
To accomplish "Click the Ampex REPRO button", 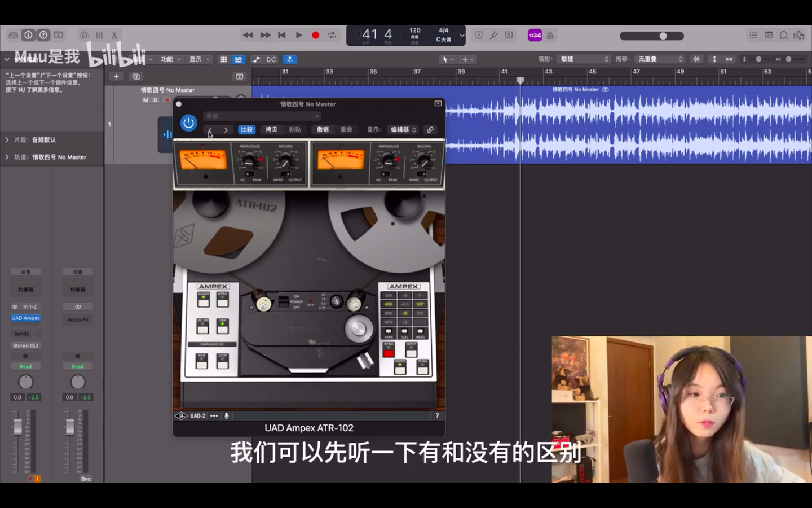I will [400, 367].
